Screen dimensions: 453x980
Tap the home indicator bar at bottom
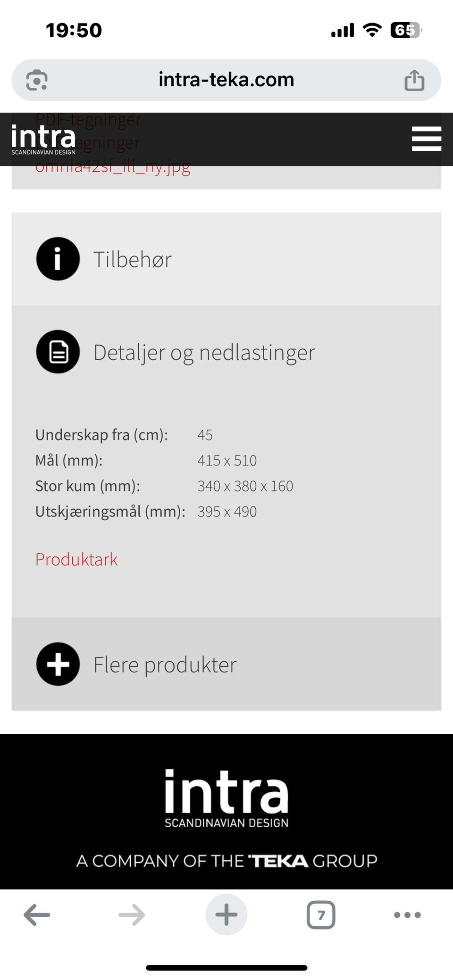pos(226,968)
